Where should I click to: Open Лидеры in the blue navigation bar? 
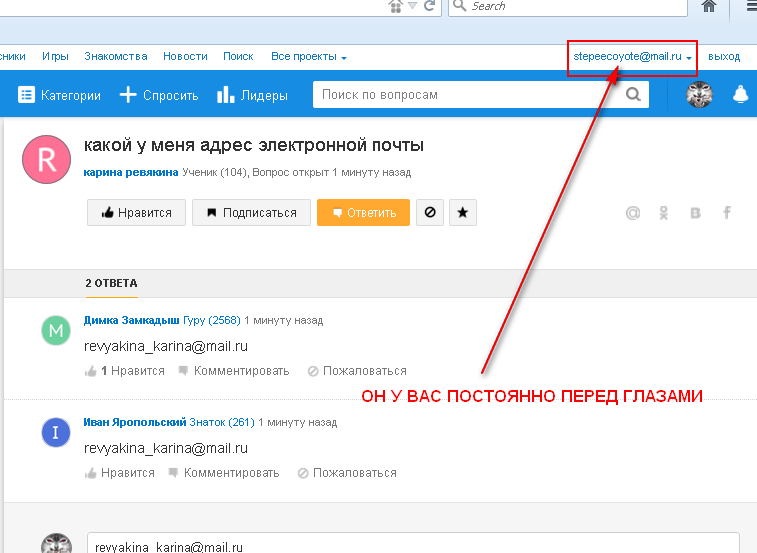point(252,96)
